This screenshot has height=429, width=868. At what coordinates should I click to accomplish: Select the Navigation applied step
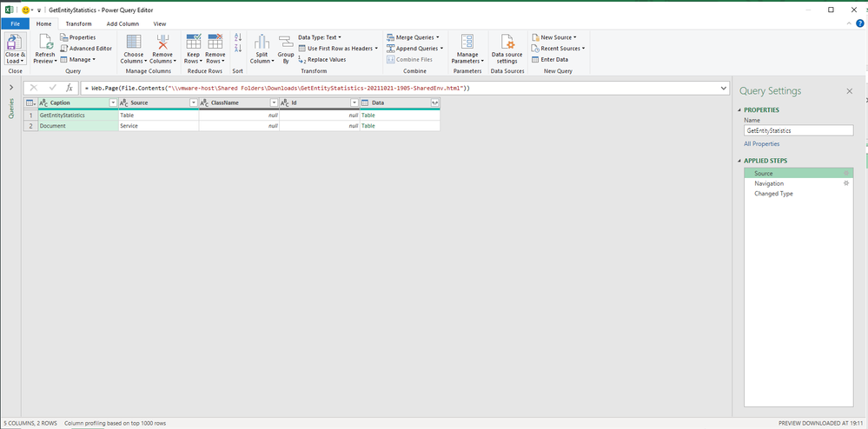pos(798,183)
